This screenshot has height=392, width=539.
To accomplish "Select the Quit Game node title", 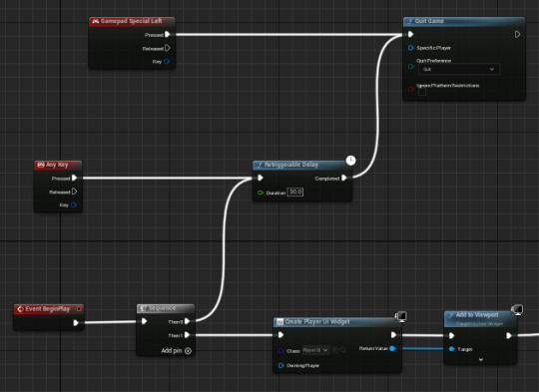I will coord(429,21).
